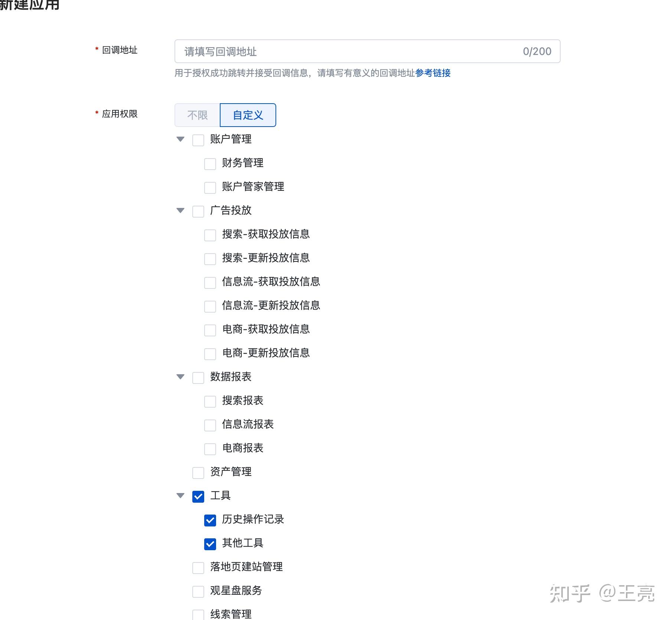Collapse the 工具 tree node
This screenshot has width=672, height=620.
[180, 496]
